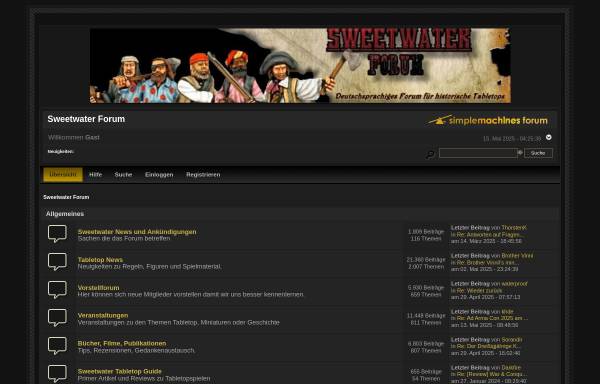Open the Übersicht tab
This screenshot has height=384, width=600.
63,174
